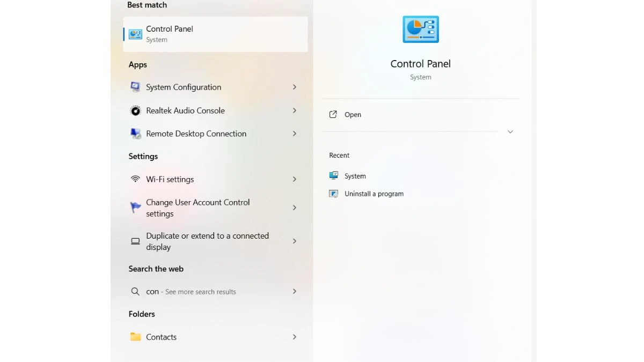The height and width of the screenshot is (362, 644).
Task: Click the web search magnifier icon
Action: point(135,291)
